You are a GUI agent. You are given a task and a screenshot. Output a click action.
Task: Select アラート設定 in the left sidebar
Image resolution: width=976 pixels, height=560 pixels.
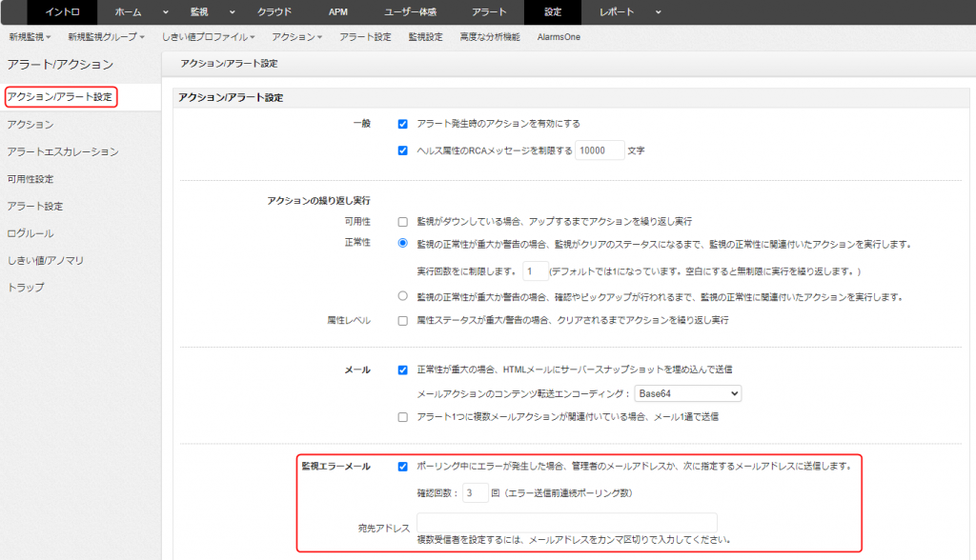(x=35, y=206)
